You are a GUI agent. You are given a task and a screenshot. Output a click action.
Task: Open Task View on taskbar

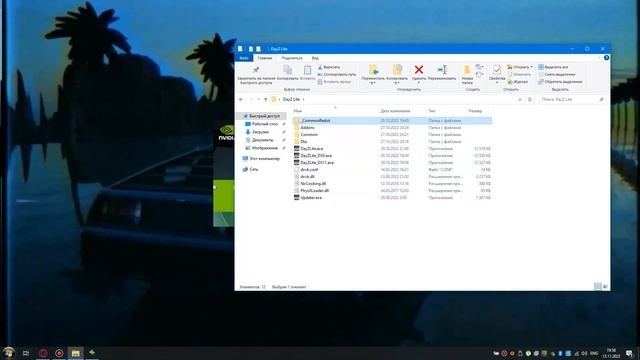(26, 353)
